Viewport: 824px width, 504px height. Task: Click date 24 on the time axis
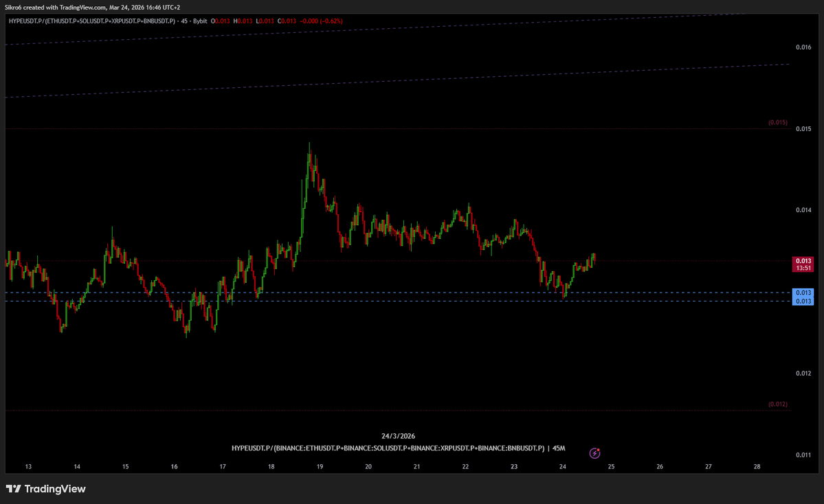coord(563,466)
